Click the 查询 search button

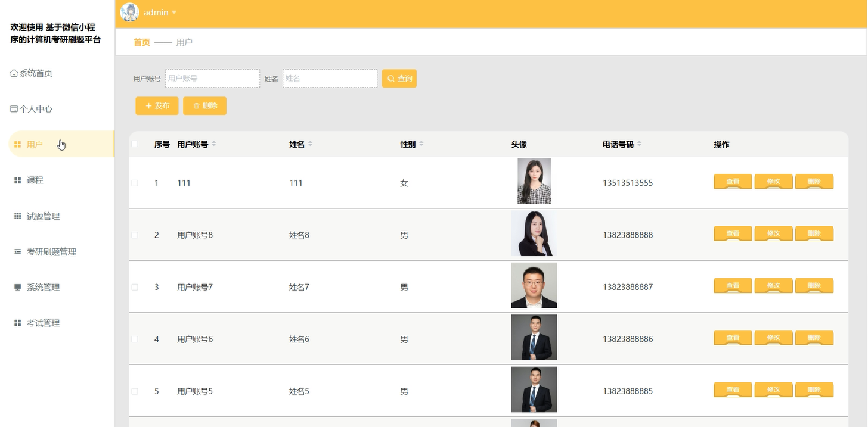pos(399,78)
